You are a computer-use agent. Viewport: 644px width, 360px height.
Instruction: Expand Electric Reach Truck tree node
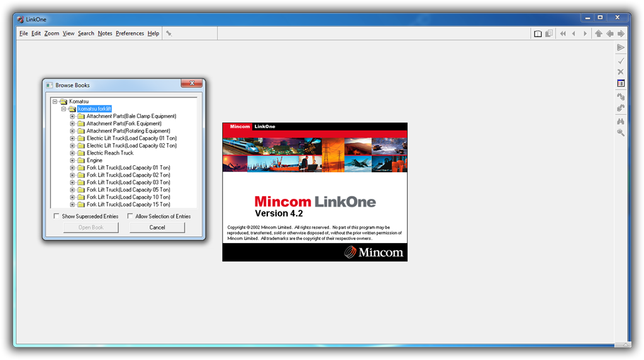pyautogui.click(x=72, y=153)
